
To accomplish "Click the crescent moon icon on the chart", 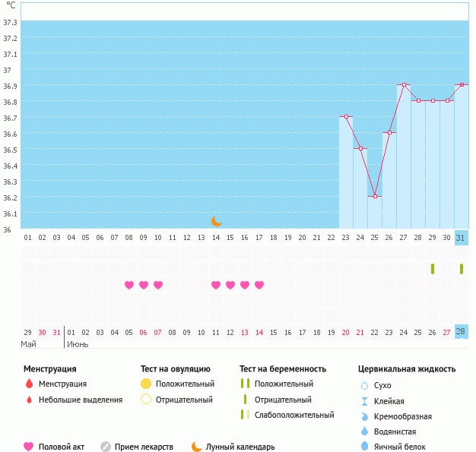I will [x=217, y=221].
